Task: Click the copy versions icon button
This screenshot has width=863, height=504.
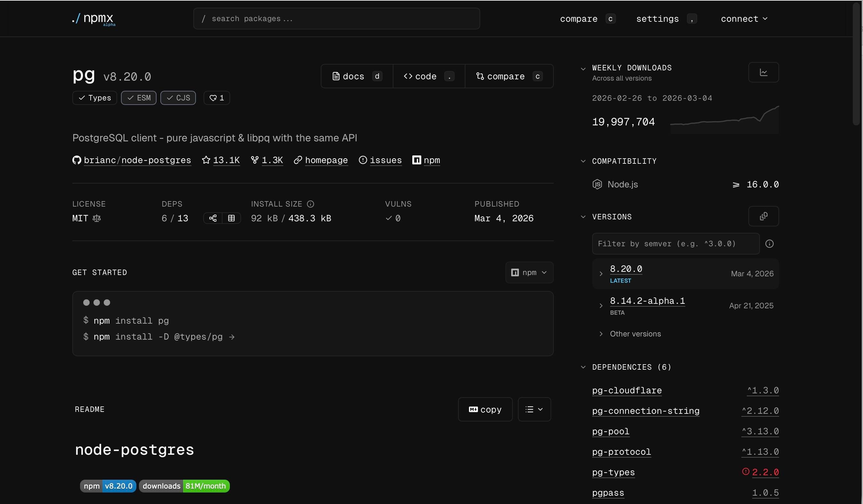Action: tap(763, 216)
